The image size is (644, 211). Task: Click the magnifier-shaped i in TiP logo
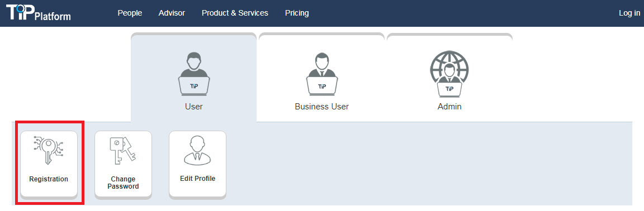[20, 12]
